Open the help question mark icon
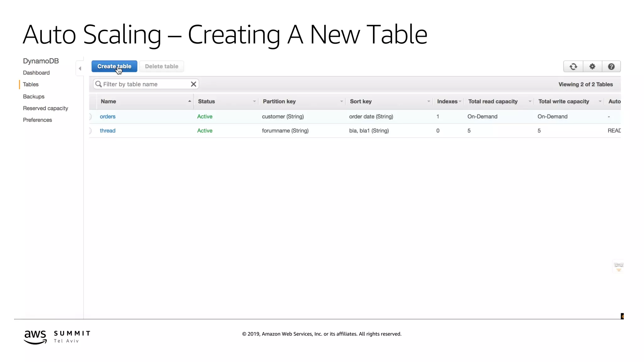 coord(611,67)
